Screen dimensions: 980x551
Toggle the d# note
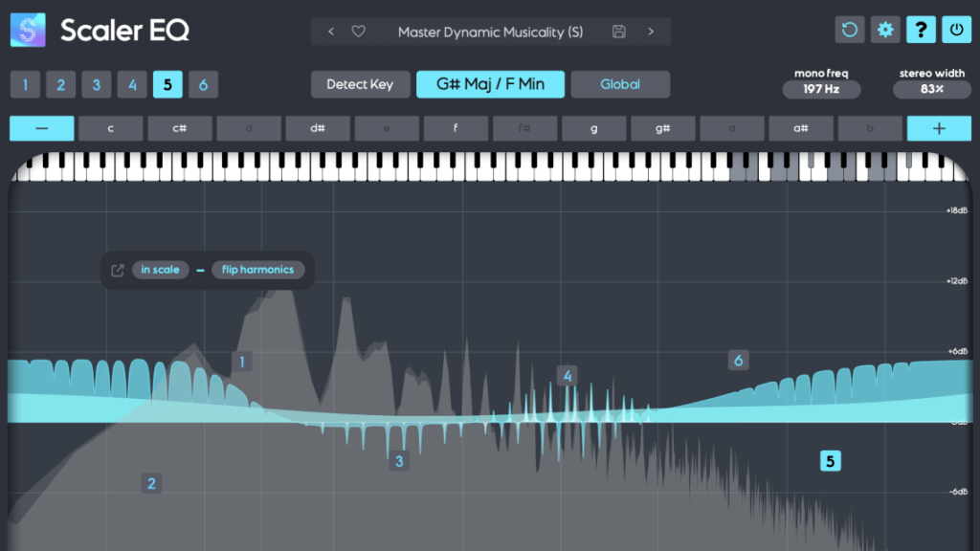tap(318, 128)
